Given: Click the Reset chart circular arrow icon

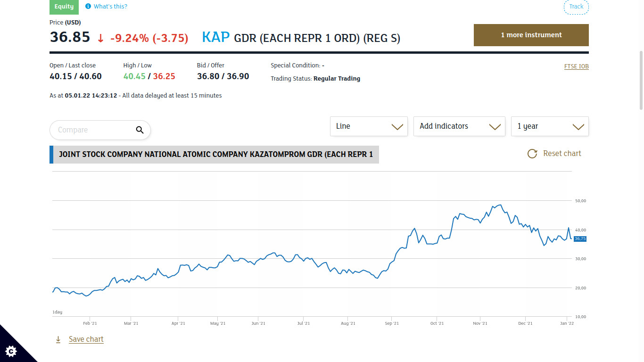Looking at the screenshot, I should tap(532, 154).
